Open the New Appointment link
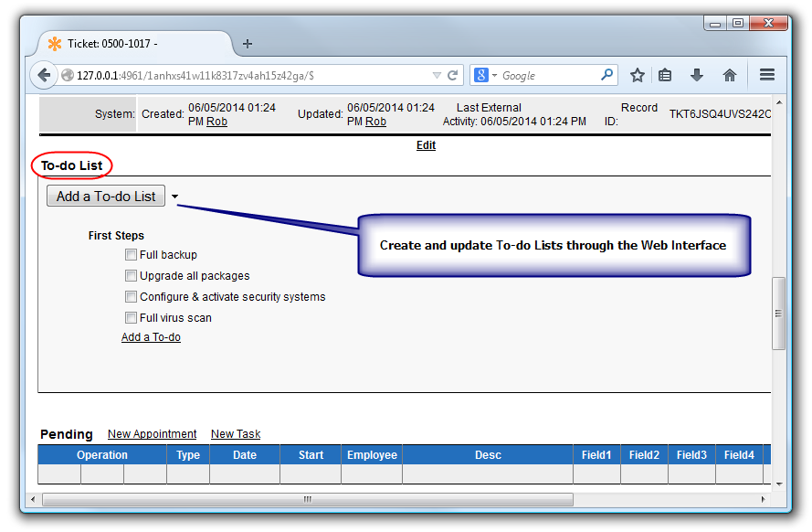Image resolution: width=812 pixels, height=532 pixels. [x=152, y=433]
